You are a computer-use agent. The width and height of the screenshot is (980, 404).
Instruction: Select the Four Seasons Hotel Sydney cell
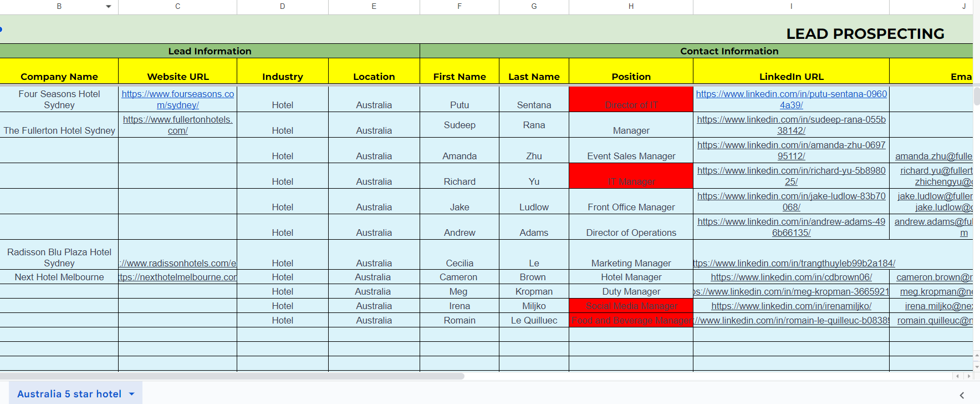(x=59, y=99)
